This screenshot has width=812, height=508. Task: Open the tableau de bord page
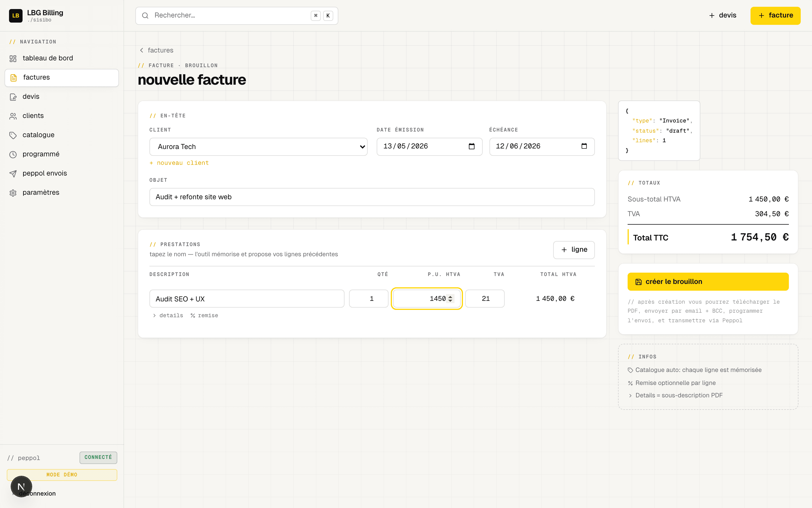62,58
